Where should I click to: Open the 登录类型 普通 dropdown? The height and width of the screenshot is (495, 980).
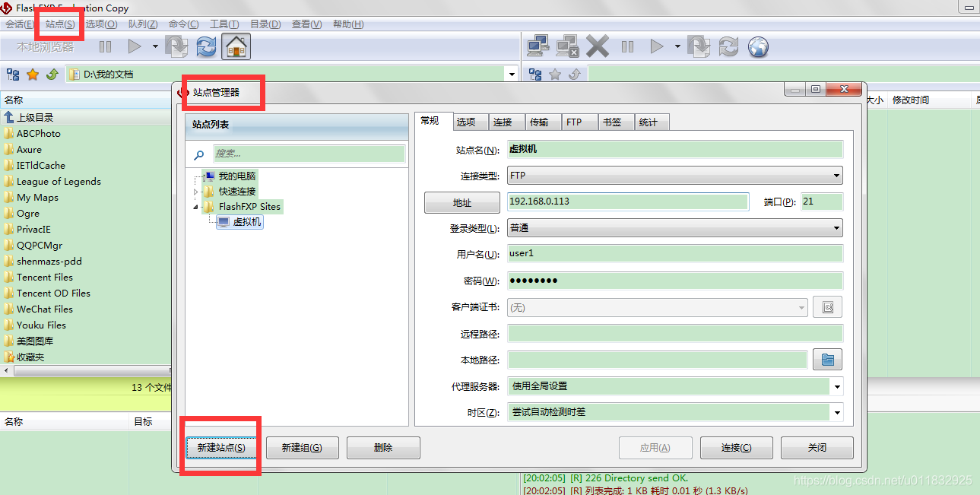coord(674,227)
